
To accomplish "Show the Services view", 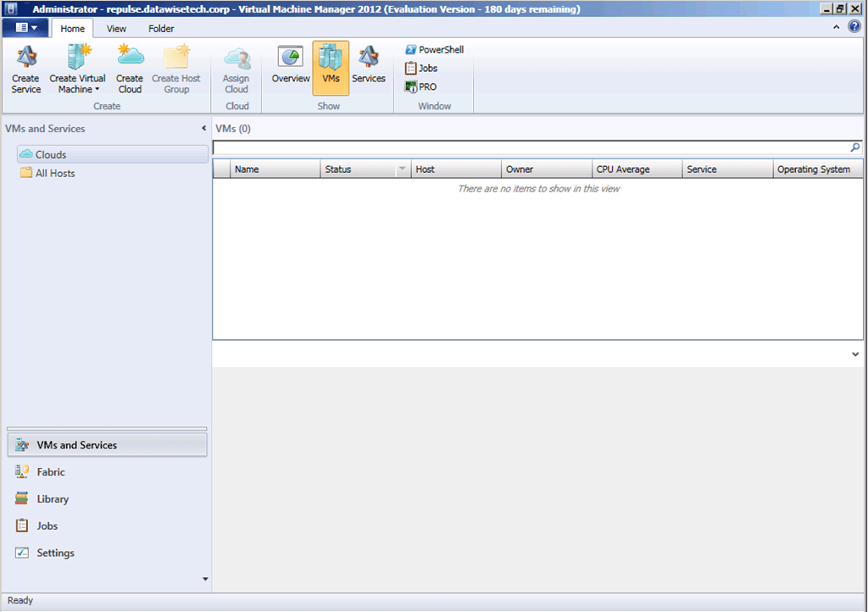I will pyautogui.click(x=368, y=65).
